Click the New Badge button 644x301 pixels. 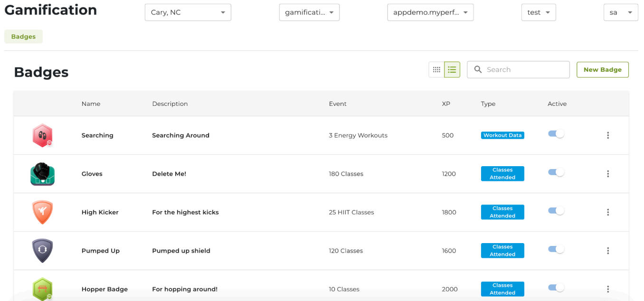click(602, 70)
